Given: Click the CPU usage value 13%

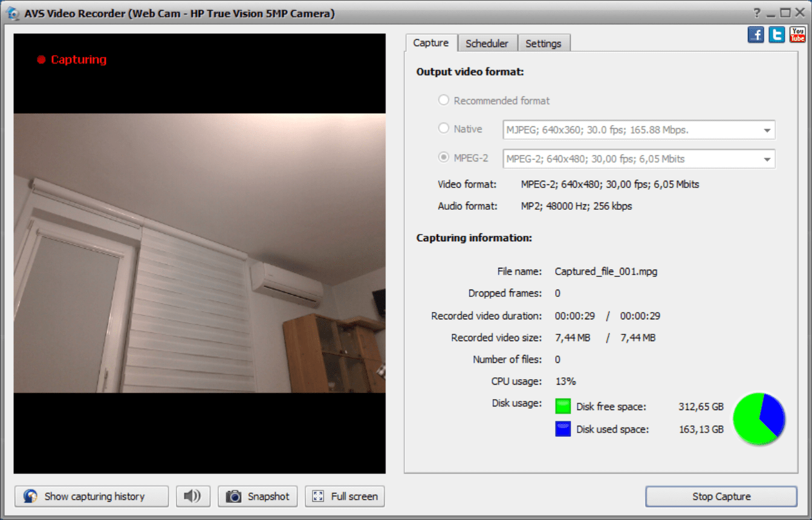Looking at the screenshot, I should [565, 382].
